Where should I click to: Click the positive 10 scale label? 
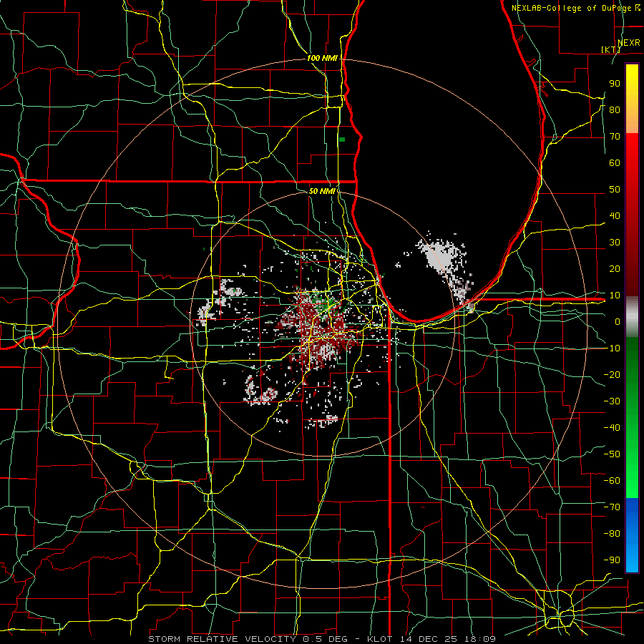click(x=615, y=296)
